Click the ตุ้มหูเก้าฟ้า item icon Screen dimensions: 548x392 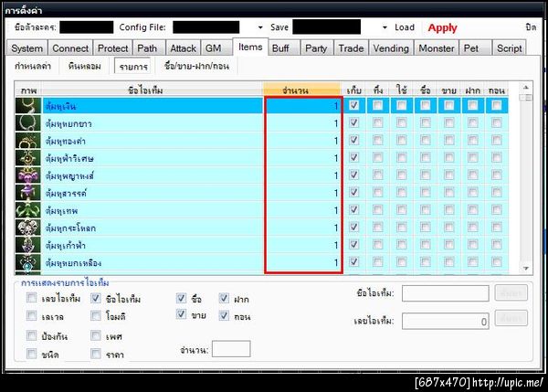pos(28,245)
